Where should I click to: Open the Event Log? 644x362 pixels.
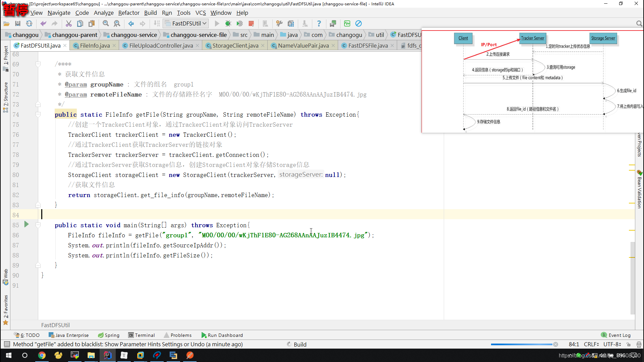tap(616, 335)
